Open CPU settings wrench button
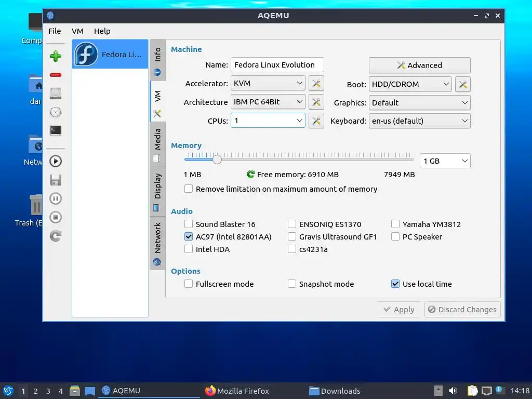This screenshot has height=399, width=532. [316, 121]
